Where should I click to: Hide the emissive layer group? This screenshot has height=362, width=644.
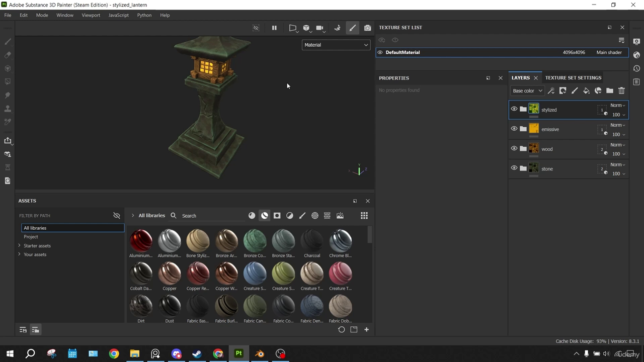[514, 129]
